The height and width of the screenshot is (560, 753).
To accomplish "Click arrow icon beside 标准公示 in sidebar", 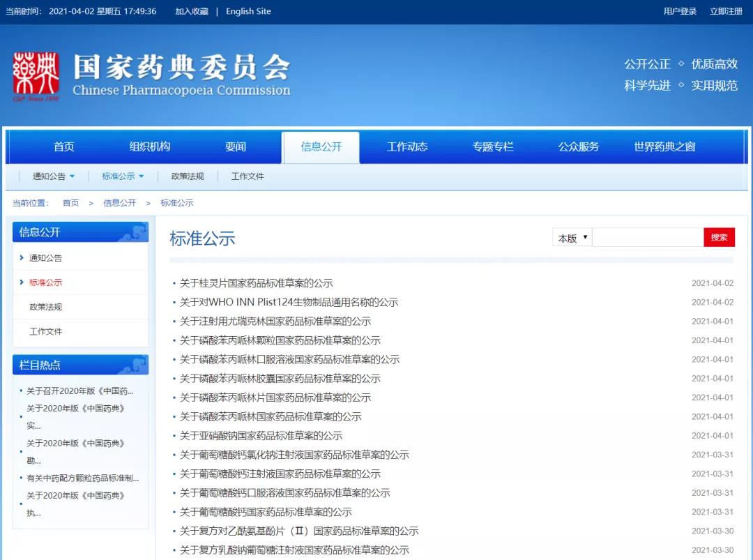I will pos(22,282).
